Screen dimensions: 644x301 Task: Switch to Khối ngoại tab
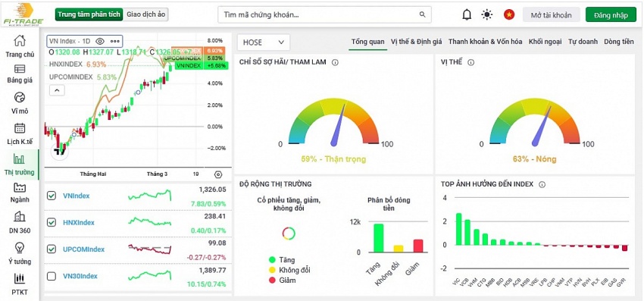(546, 42)
